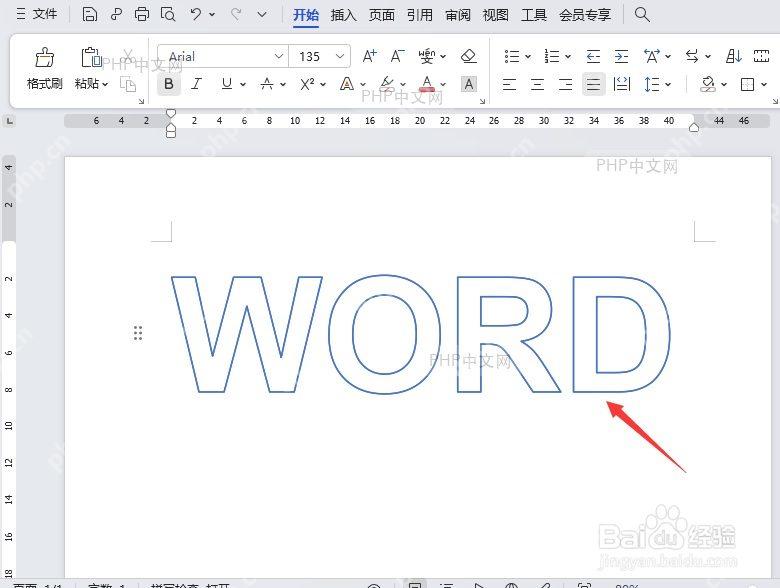
Task: Click the Undo arrow icon
Action: coord(195,14)
